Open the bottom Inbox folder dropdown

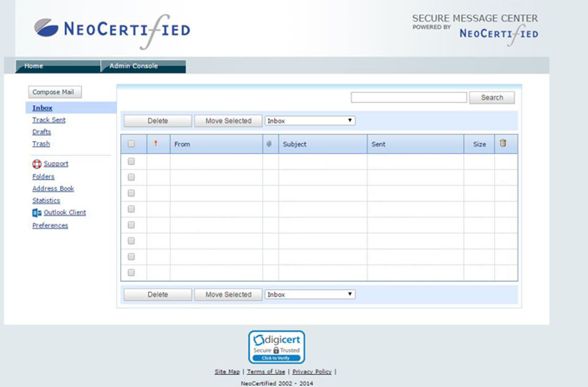310,295
